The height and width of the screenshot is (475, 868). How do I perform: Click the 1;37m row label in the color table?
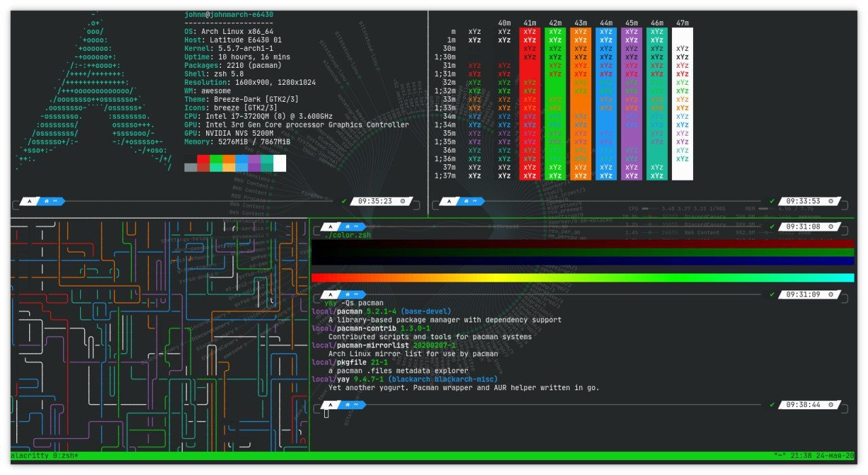(x=445, y=176)
